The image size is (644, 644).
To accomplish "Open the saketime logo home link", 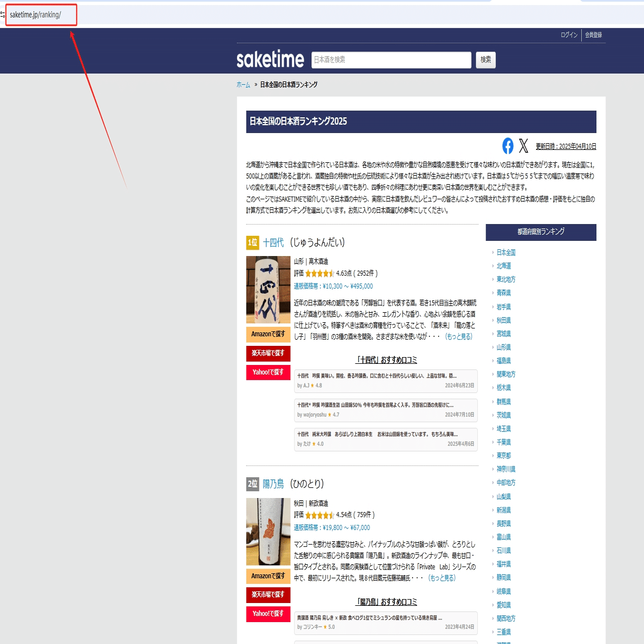I will coord(270,59).
